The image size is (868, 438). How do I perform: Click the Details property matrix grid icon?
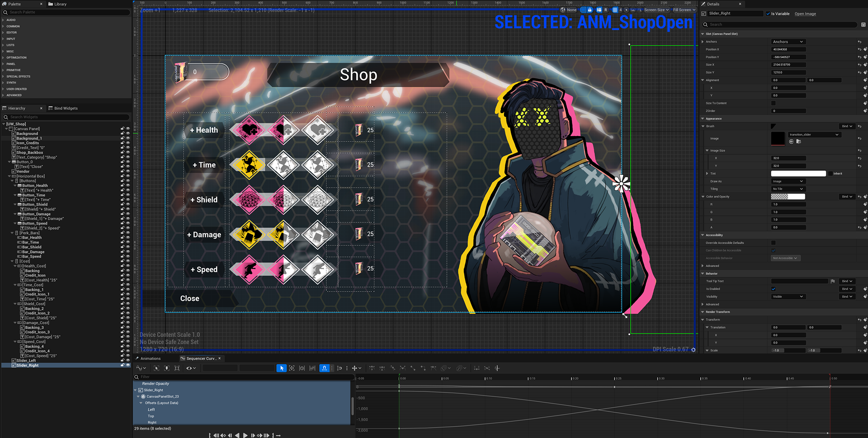863,24
